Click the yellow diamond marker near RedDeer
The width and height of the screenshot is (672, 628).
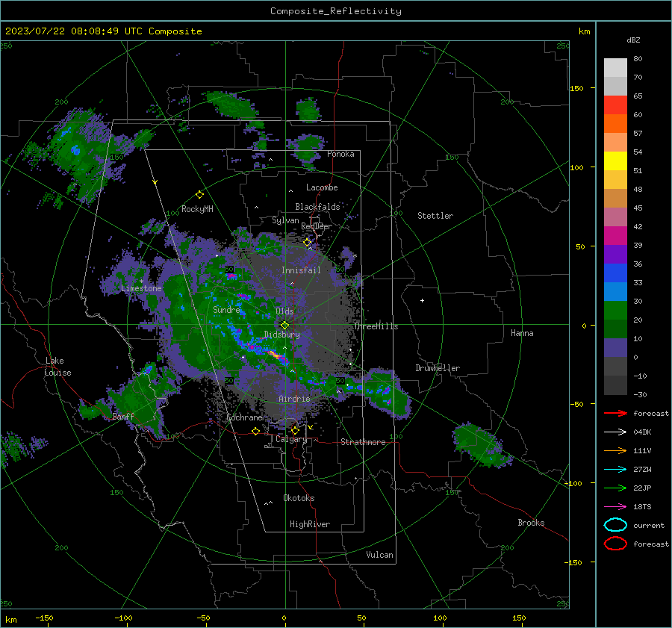click(308, 243)
